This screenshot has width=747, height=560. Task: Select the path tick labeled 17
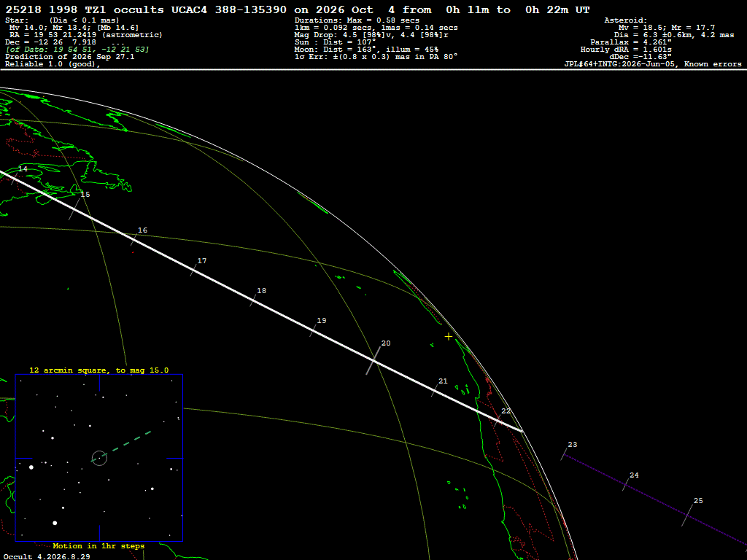(x=193, y=270)
